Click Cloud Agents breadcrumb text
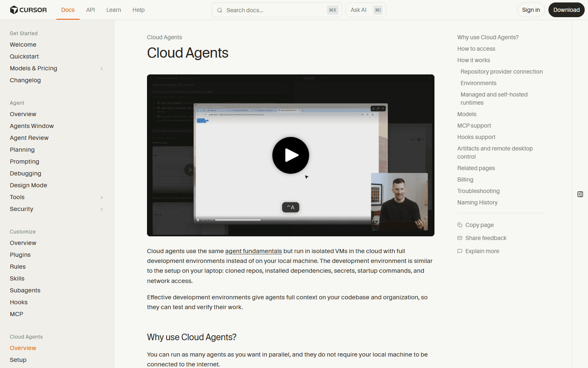Viewport: 588px width, 368px height. 165,37
